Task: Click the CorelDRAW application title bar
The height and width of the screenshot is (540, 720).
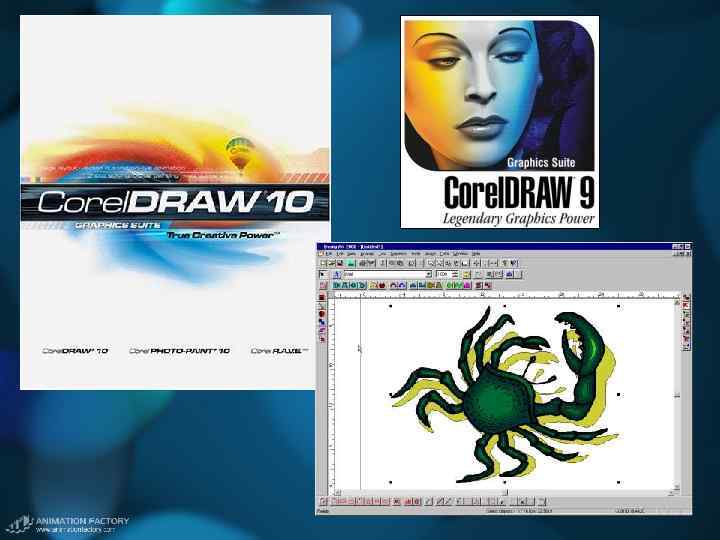Action: coord(504,247)
